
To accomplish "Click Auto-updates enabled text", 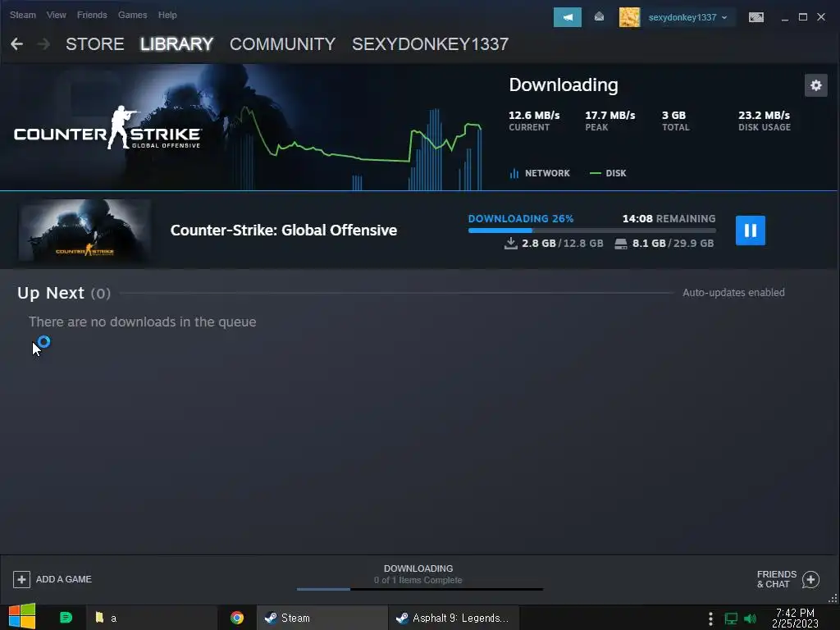I will [733, 293].
